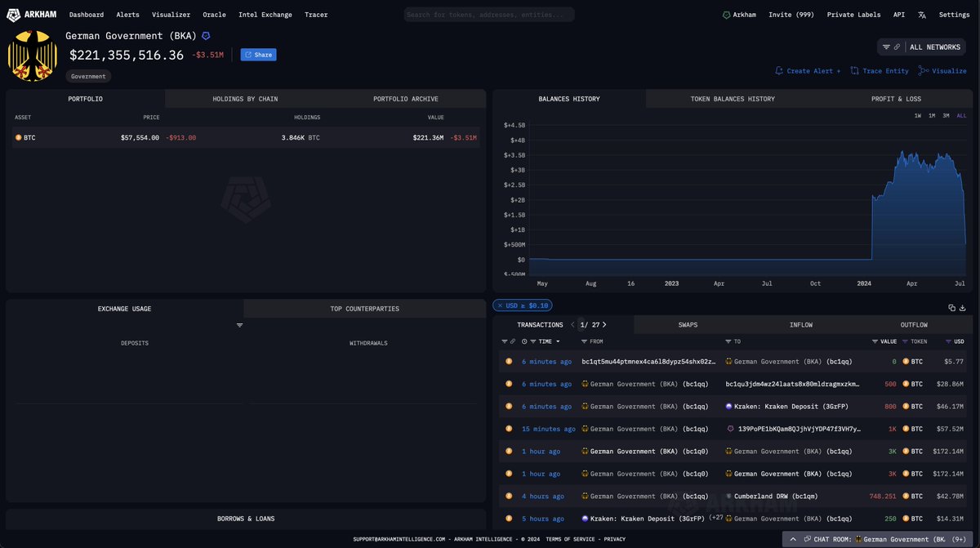Switch to the Outflow tab
This screenshot has width=980, height=548.
click(914, 325)
